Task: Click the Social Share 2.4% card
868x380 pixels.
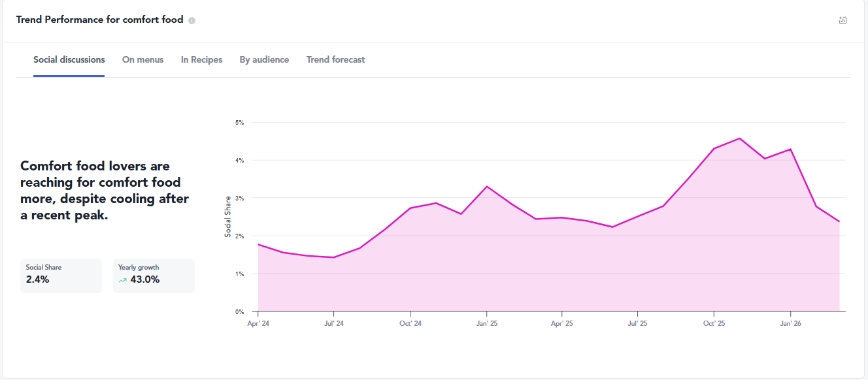Action: (61, 276)
